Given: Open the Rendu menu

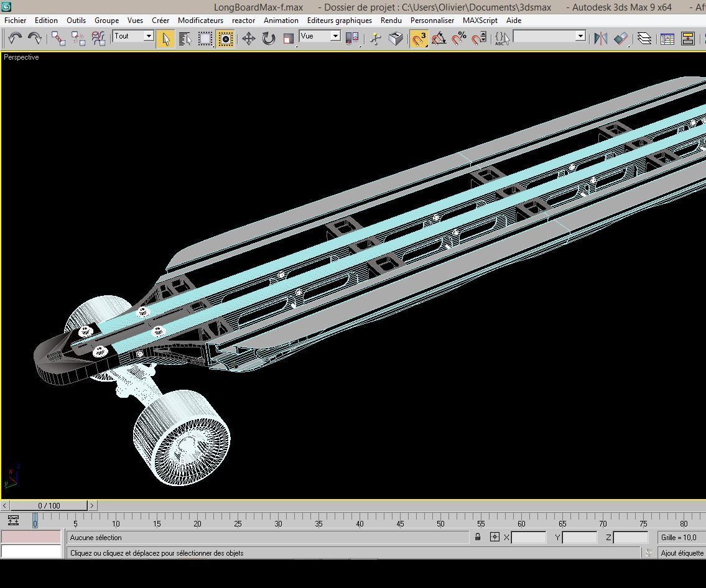Looking at the screenshot, I should pyautogui.click(x=391, y=21).
